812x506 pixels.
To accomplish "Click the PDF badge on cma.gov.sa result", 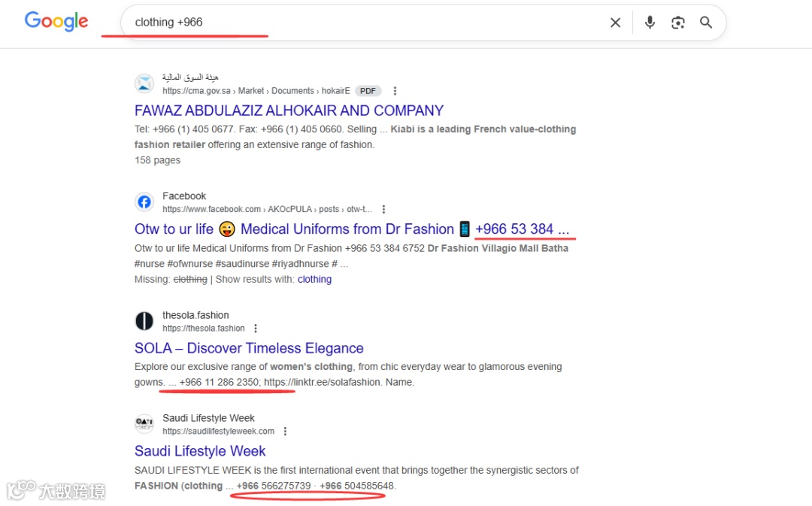I will (368, 91).
